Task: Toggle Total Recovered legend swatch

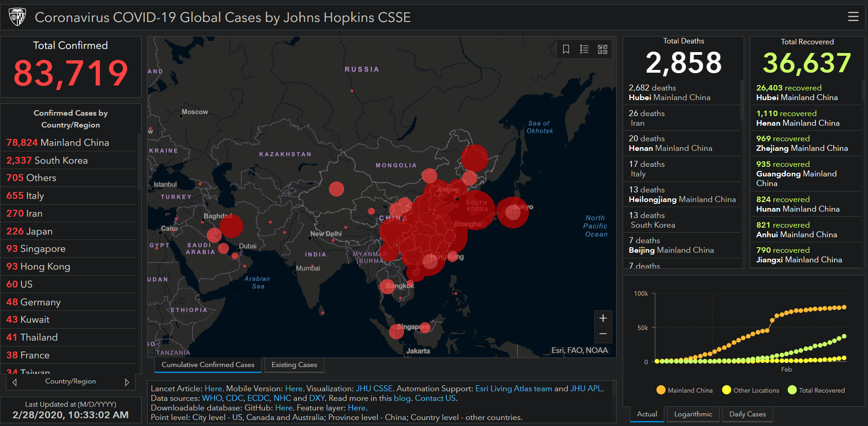Action: point(792,390)
